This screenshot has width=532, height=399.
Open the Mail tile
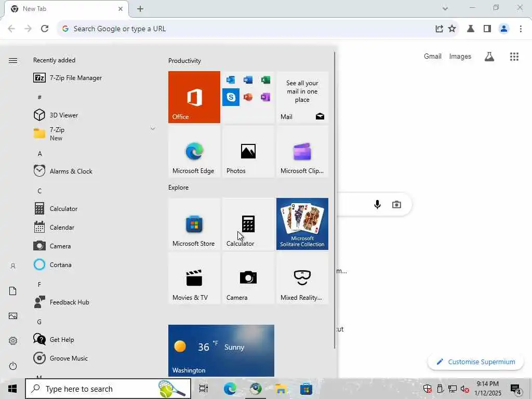(302, 97)
